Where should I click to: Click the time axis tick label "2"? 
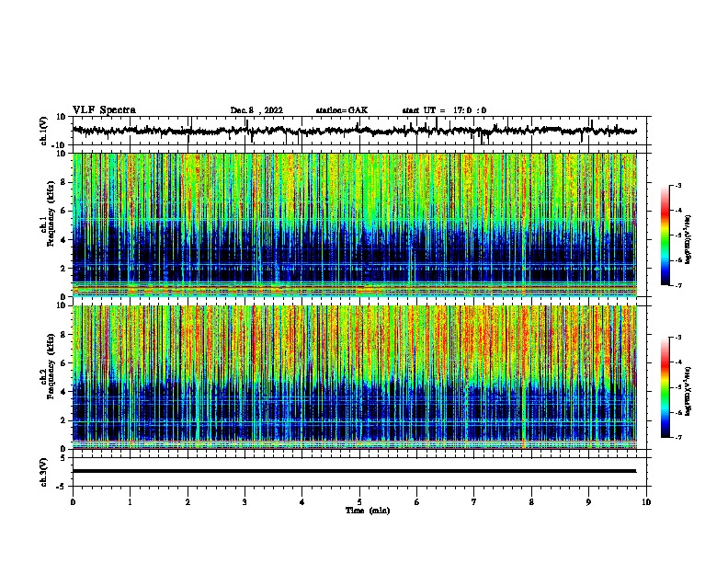click(x=188, y=502)
